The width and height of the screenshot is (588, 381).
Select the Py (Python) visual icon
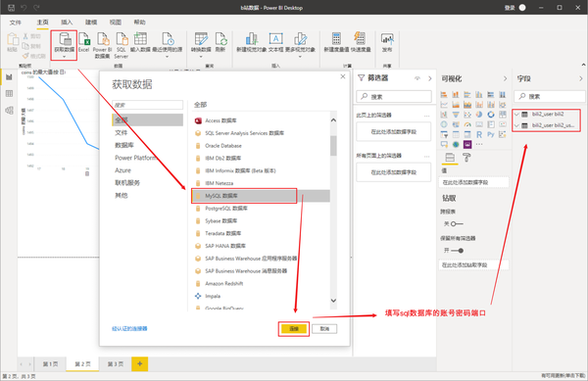[491, 134]
